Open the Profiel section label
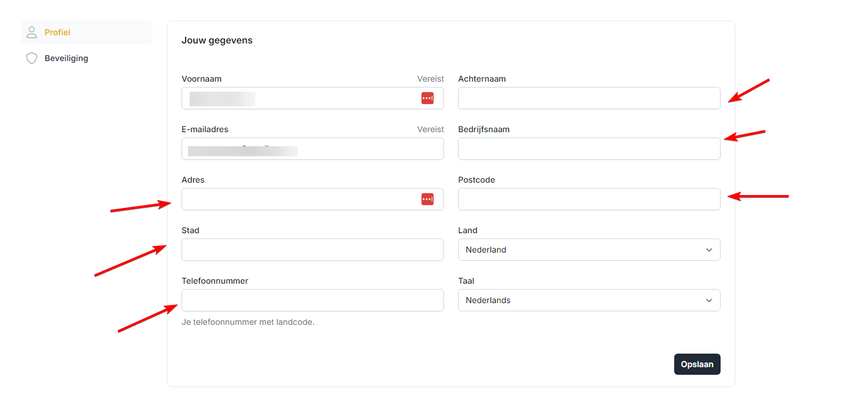Screen dimensions: 868x420 pyautogui.click(x=58, y=32)
